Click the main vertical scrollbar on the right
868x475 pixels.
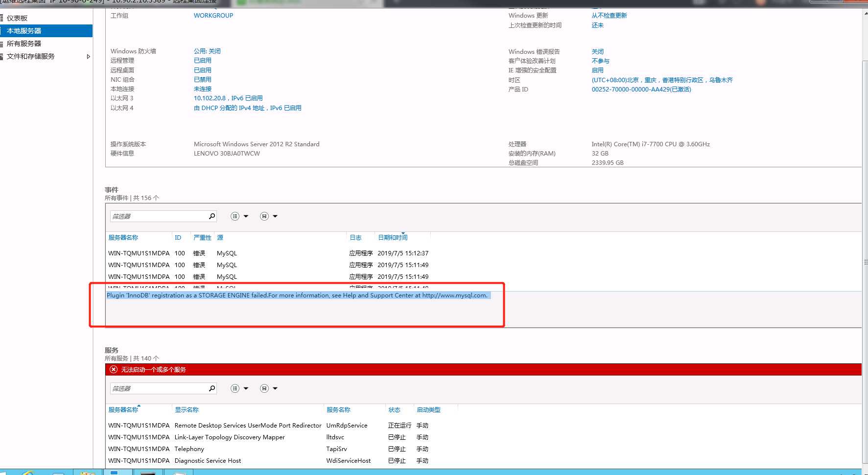coord(865,262)
